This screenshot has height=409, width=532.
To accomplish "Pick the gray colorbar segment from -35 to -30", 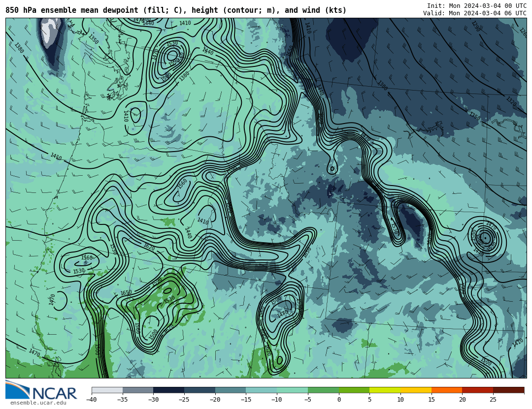I will 138,390.
